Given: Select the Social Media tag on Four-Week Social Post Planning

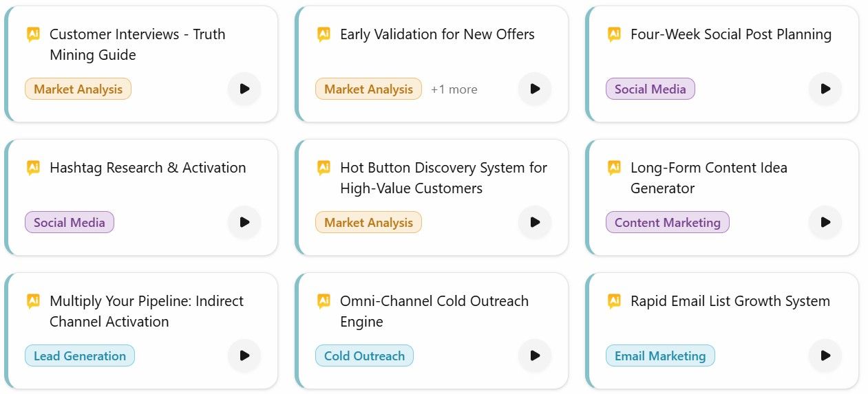Looking at the screenshot, I should coord(650,89).
